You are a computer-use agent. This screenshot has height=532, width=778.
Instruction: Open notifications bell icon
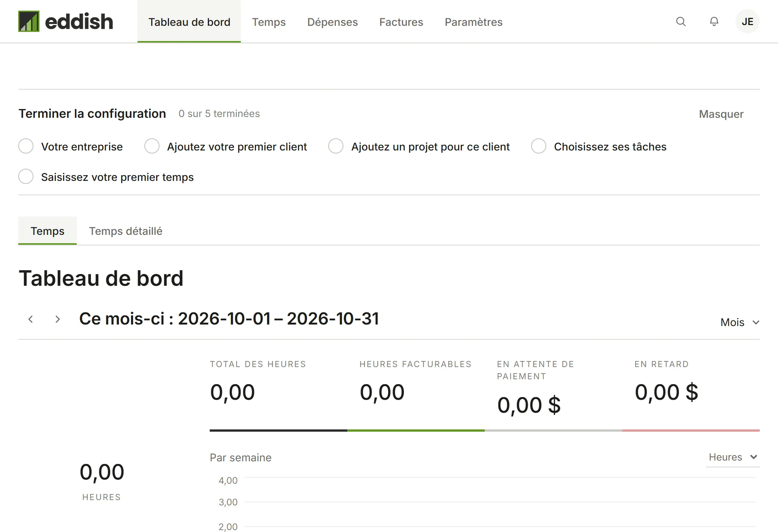[714, 22]
